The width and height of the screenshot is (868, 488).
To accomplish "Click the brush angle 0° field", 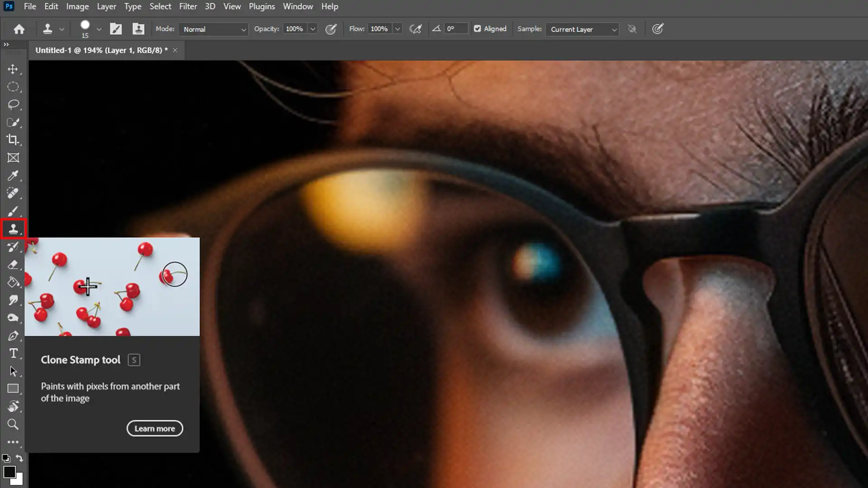I will coord(455,29).
